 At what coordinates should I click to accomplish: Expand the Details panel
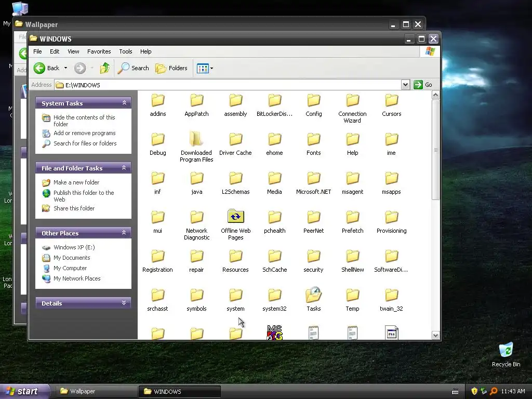point(124,303)
